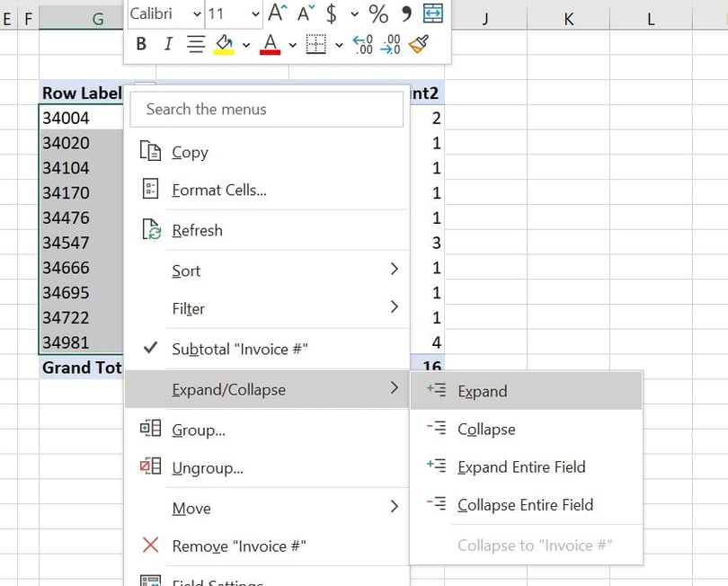Toggle bold formatting in mini toolbar
This screenshot has width=728, height=586.
141,44
